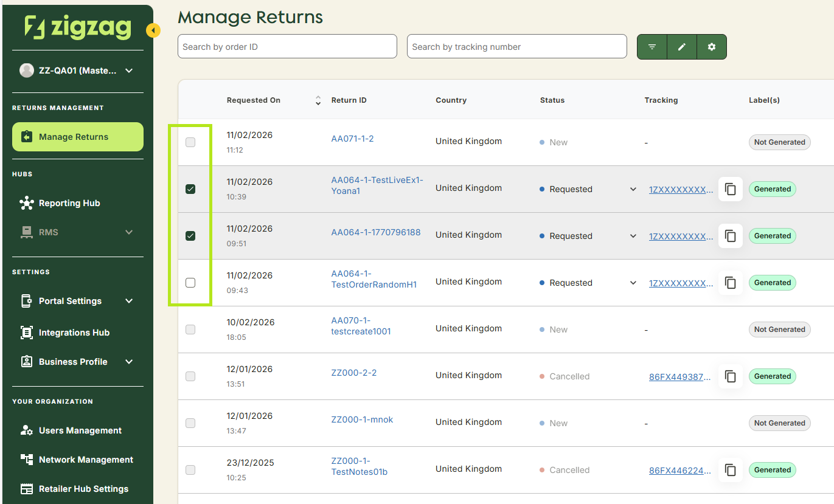The width and height of the screenshot is (834, 504).
Task: Sort by the Requested On column arrows
Action: (318, 100)
